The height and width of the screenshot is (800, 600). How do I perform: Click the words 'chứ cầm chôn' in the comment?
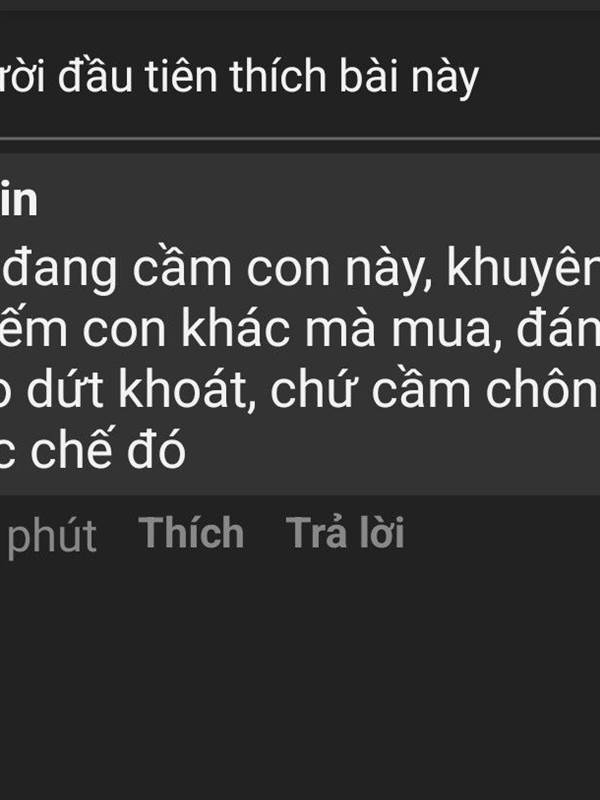(x=435, y=391)
